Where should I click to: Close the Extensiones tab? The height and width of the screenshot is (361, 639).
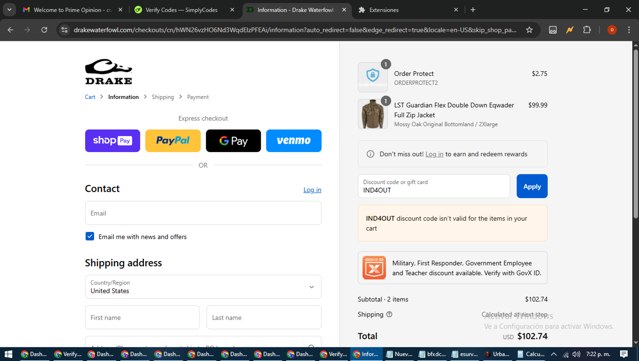tap(456, 10)
